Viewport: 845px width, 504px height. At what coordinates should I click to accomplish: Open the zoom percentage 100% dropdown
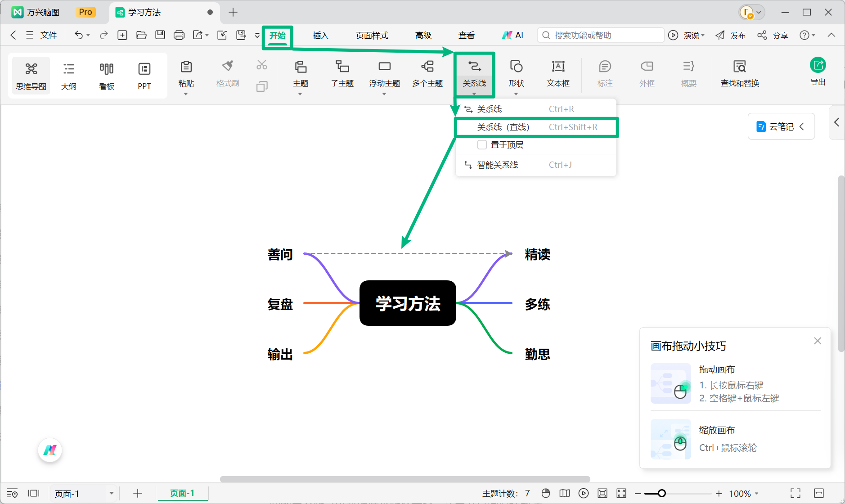pos(744,493)
